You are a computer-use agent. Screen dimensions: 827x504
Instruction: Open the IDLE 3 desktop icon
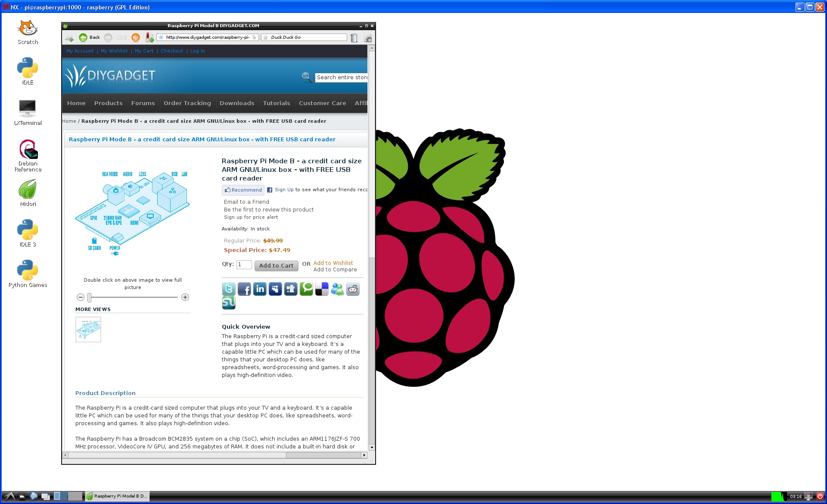pos(28,233)
